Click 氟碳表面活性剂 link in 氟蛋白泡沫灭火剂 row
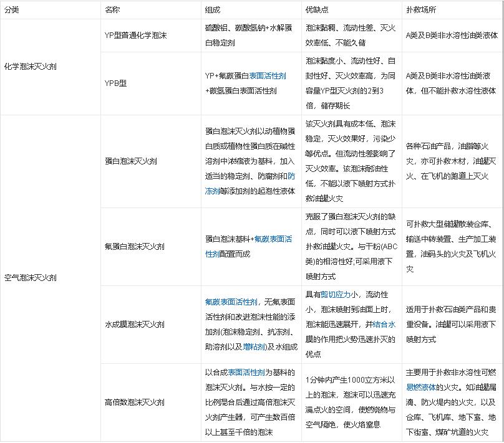The image size is (504, 443). [x=273, y=239]
